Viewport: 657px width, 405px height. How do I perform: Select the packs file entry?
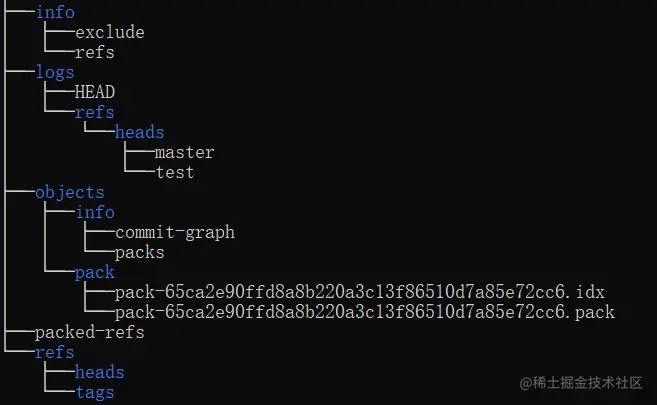(x=139, y=252)
